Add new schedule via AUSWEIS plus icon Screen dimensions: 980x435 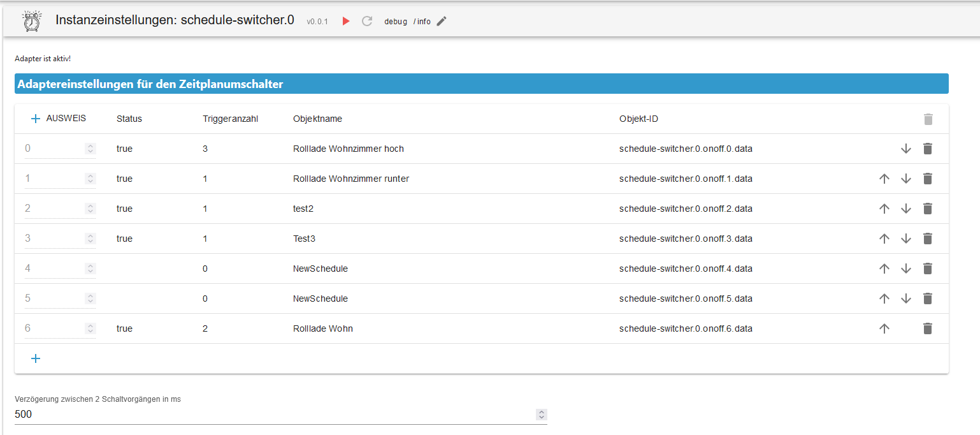click(36, 119)
